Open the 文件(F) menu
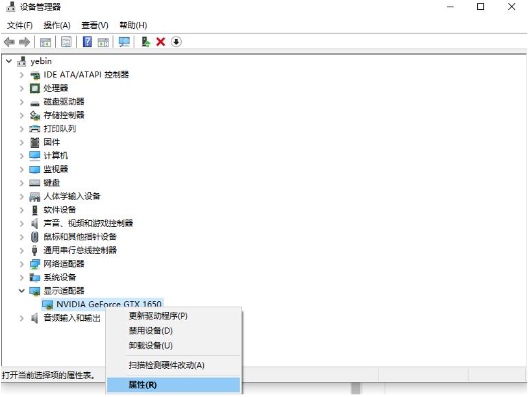The height and width of the screenshot is (397, 532). pyautogui.click(x=20, y=25)
